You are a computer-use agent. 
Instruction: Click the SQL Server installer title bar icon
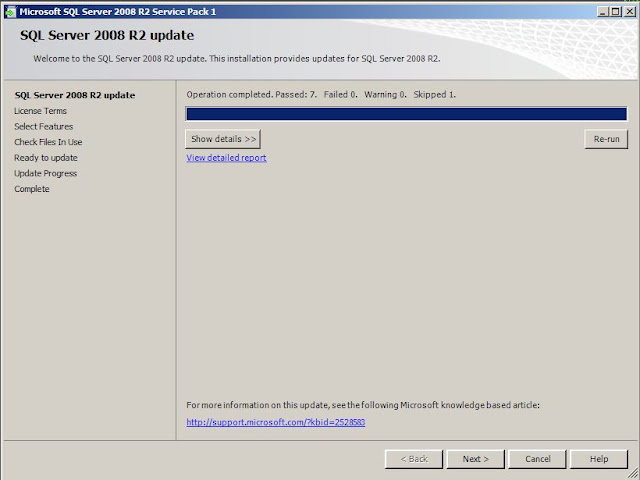pos(10,12)
